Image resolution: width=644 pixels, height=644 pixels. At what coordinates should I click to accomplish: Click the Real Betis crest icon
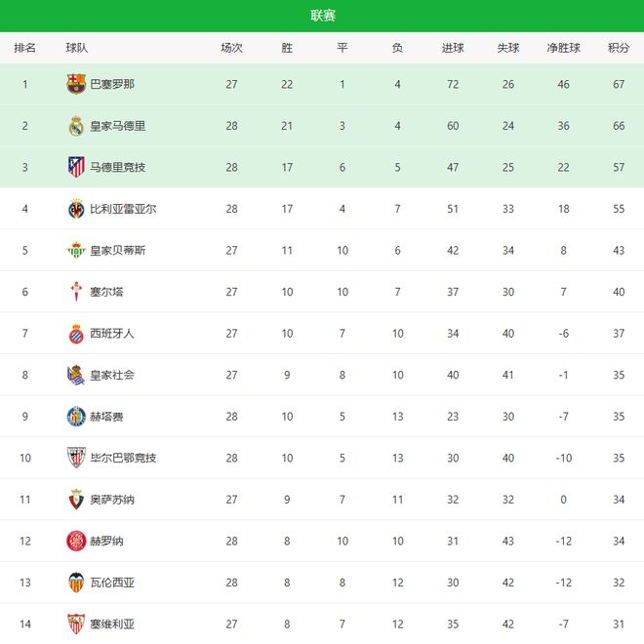click(x=76, y=250)
